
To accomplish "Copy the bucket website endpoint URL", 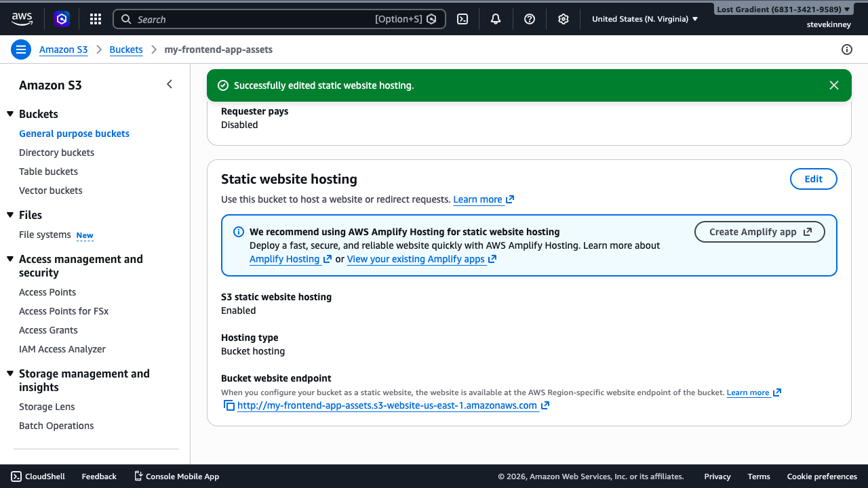I will pos(229,405).
